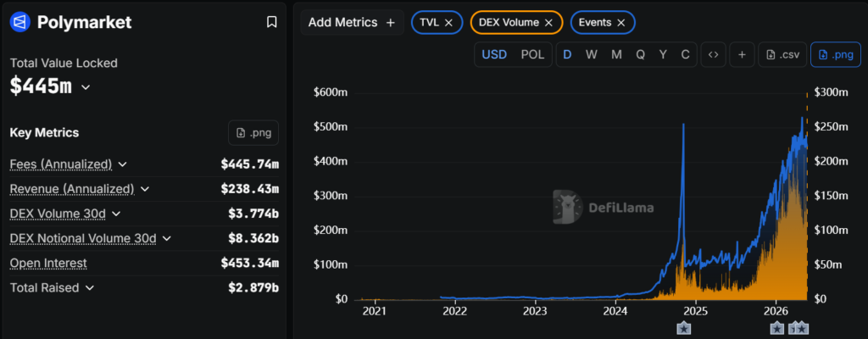Click the plus icon beside embed button
Image resolution: width=868 pixels, height=339 pixels.
click(742, 55)
